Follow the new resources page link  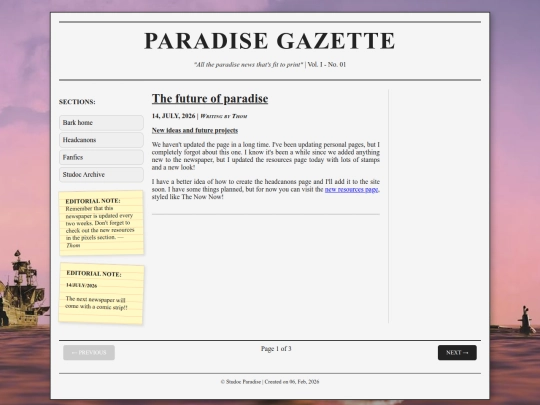coord(351,189)
